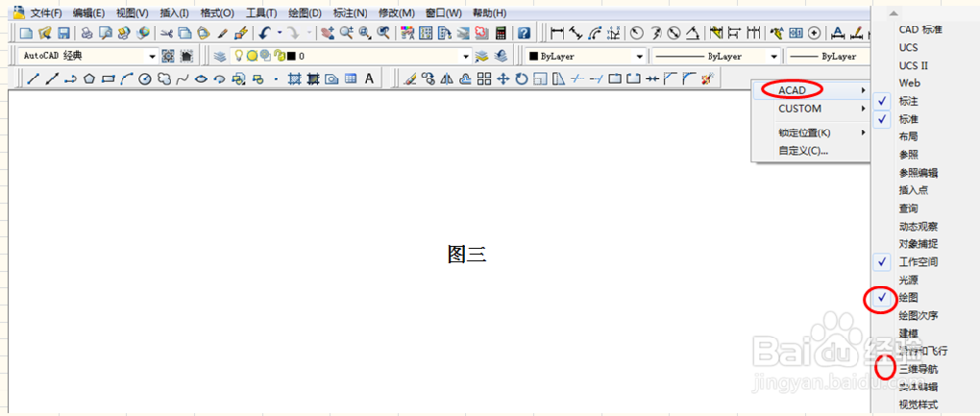
Task: Open the AutoCAD 经典 workspace dropdown
Action: 151,56
